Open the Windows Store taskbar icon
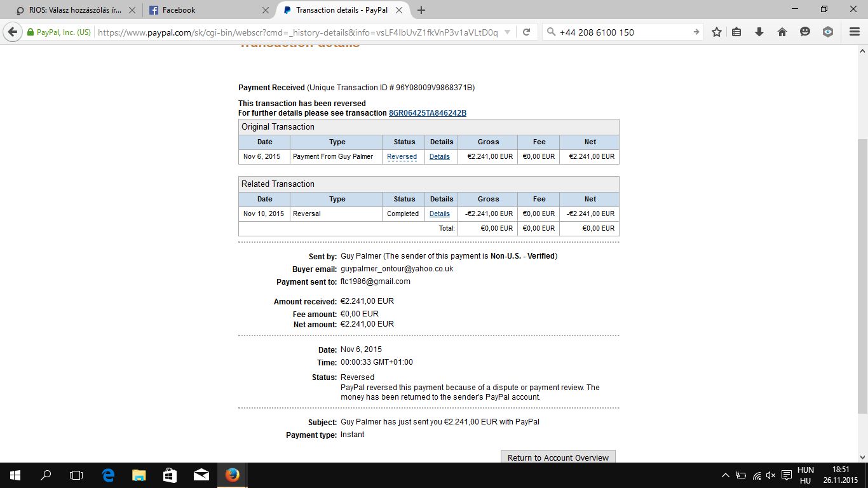This screenshot has height=488, width=868. 170,475
